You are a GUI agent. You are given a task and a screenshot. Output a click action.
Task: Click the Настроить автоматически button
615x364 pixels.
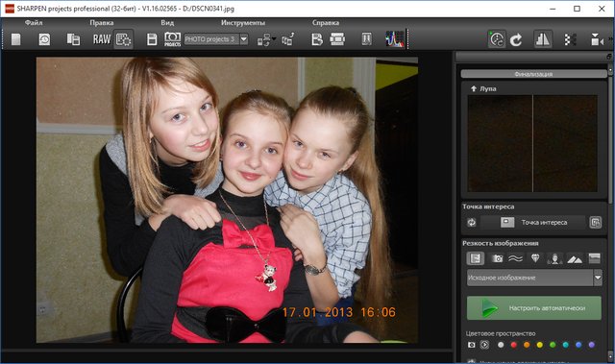click(x=534, y=308)
